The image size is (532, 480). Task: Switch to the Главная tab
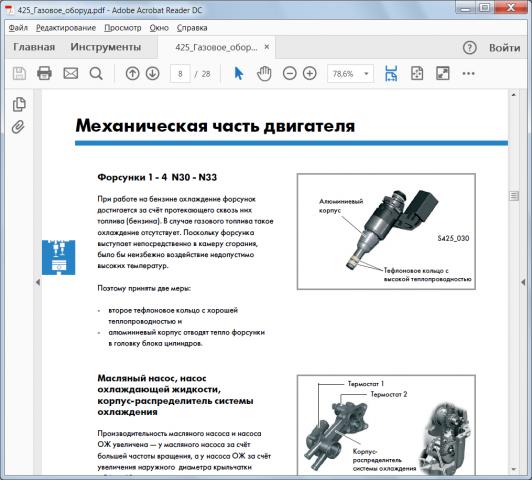pos(34,47)
